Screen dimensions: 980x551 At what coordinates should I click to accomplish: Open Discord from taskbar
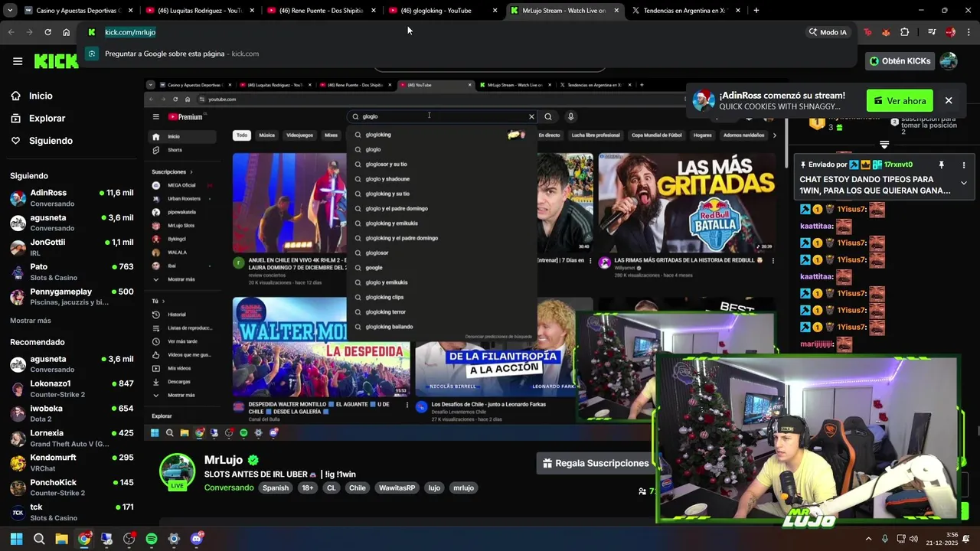[x=197, y=539]
